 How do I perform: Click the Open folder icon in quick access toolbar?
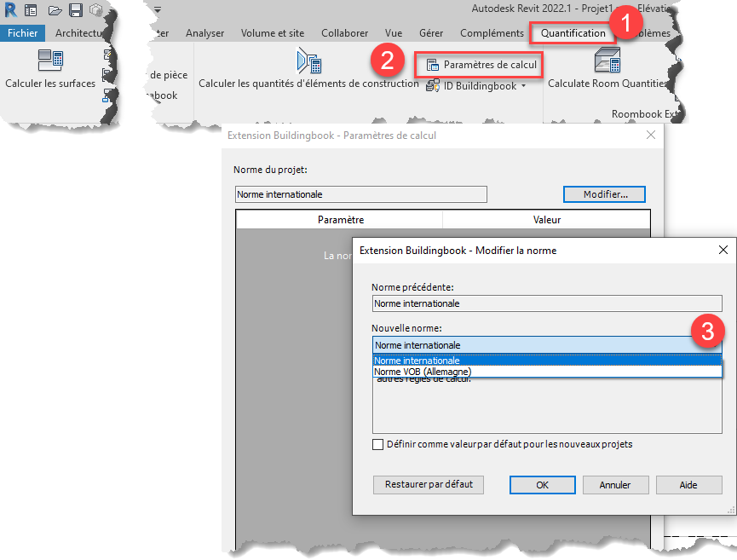(55, 10)
